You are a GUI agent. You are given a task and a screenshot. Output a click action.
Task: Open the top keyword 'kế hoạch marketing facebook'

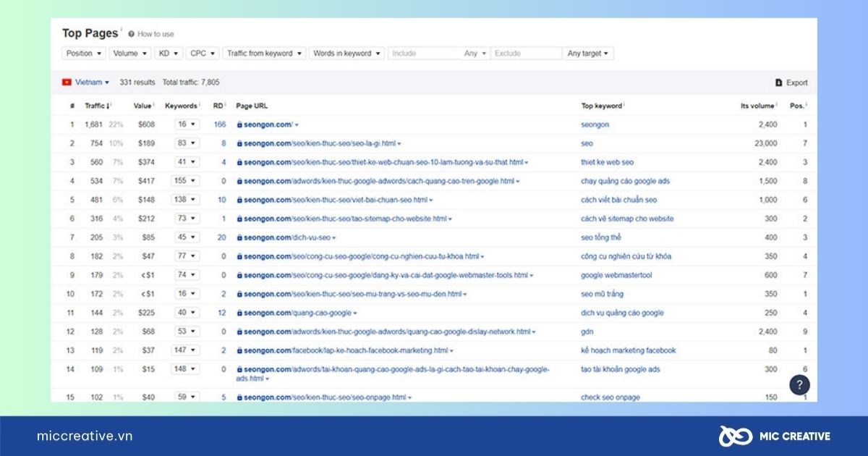[x=629, y=350]
